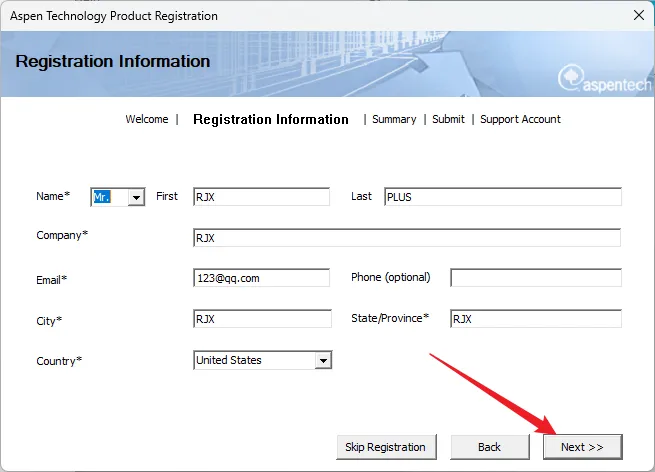The image size is (655, 472).
Task: Click the Email* label
Action: pyautogui.click(x=51, y=280)
